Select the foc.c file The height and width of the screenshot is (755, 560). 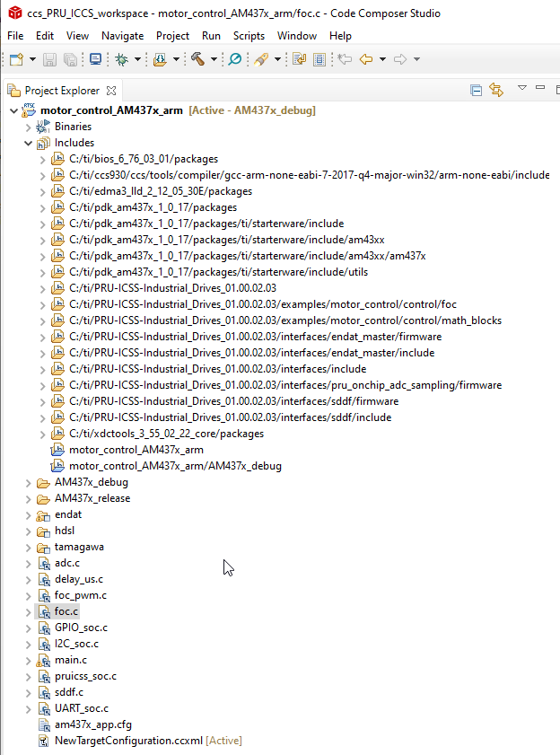66,611
